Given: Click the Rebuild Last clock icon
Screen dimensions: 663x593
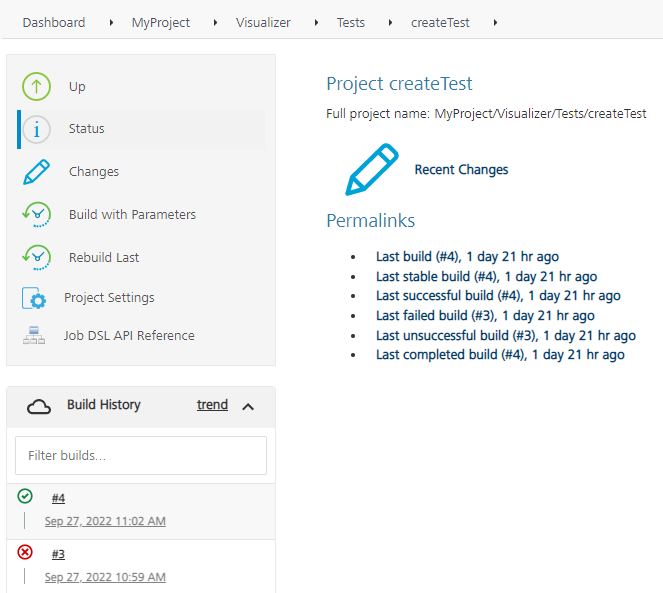Looking at the screenshot, I should [x=37, y=257].
